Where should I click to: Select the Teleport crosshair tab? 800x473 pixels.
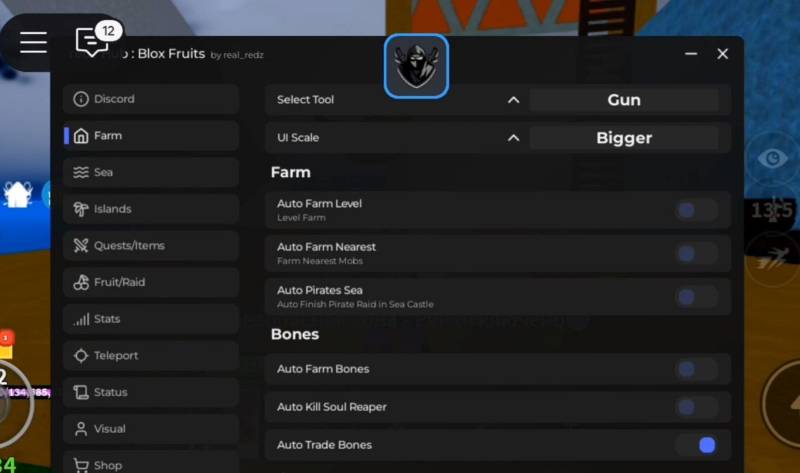151,356
